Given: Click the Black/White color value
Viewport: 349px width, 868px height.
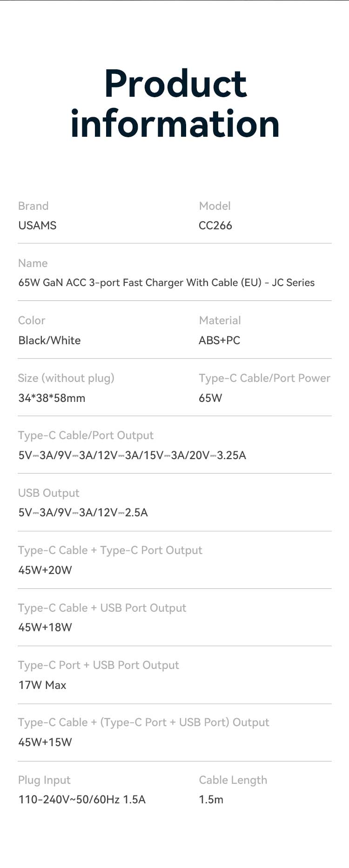Looking at the screenshot, I should (49, 341).
